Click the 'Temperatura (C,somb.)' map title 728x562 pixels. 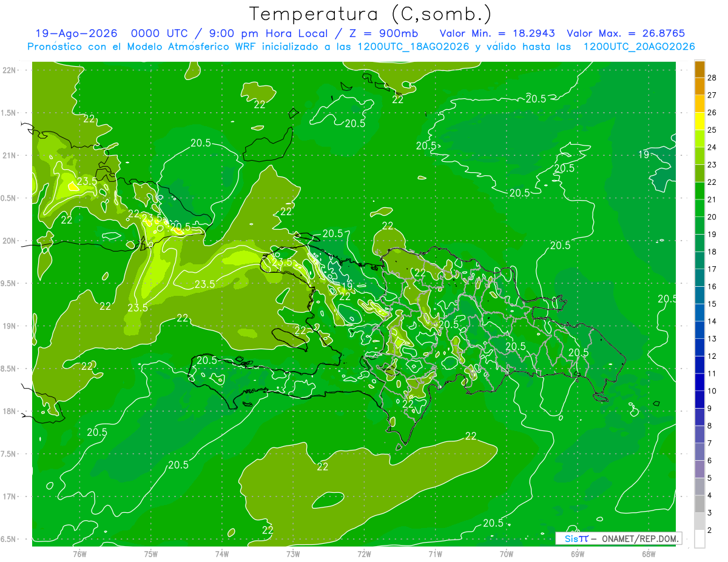click(371, 14)
